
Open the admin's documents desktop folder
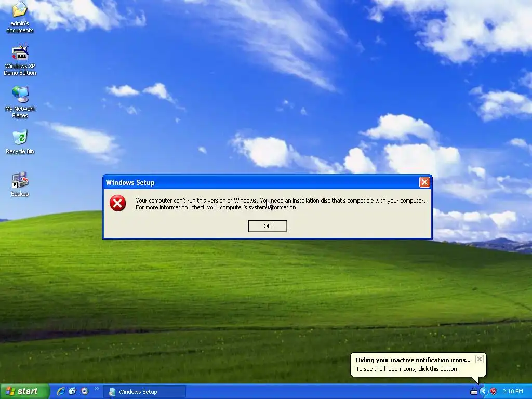pyautogui.click(x=20, y=17)
